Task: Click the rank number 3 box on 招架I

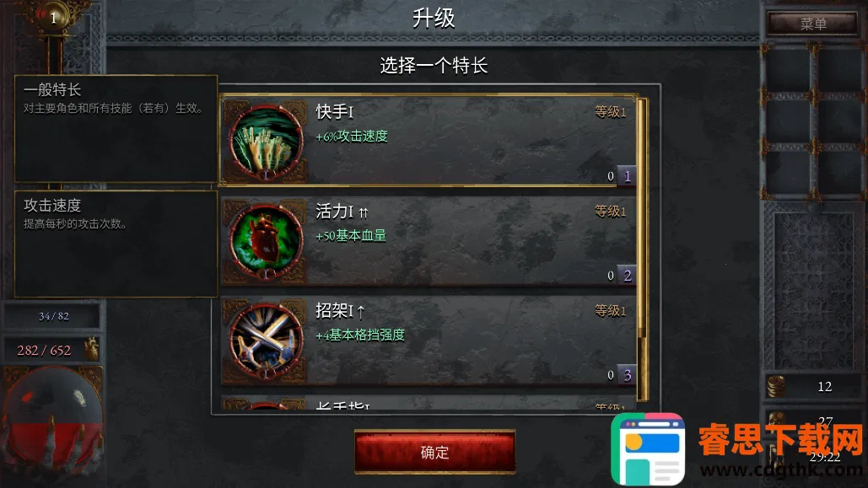Action: pyautogui.click(x=627, y=375)
